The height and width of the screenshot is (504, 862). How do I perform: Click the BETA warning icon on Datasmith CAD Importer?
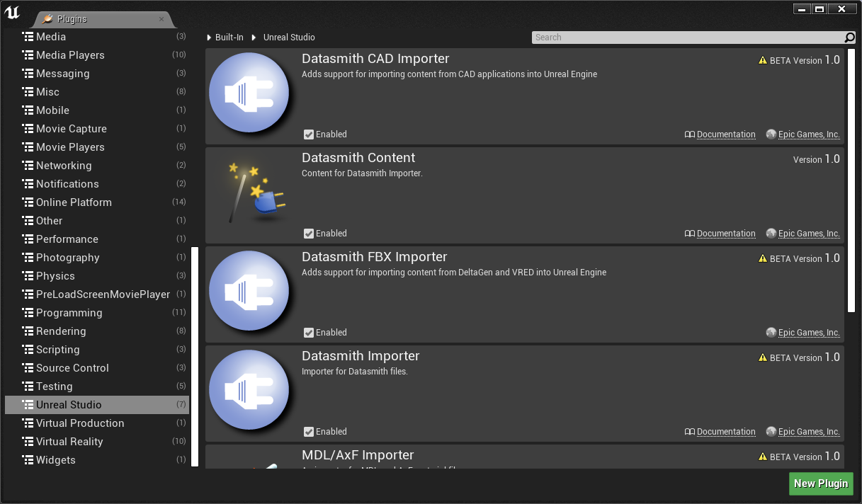[x=763, y=61]
